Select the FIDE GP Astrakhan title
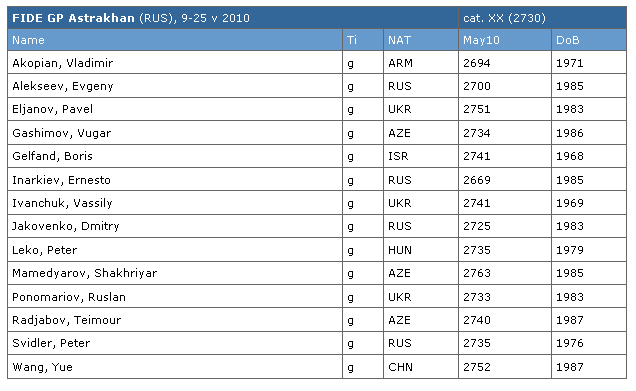The image size is (636, 391). click(x=73, y=18)
